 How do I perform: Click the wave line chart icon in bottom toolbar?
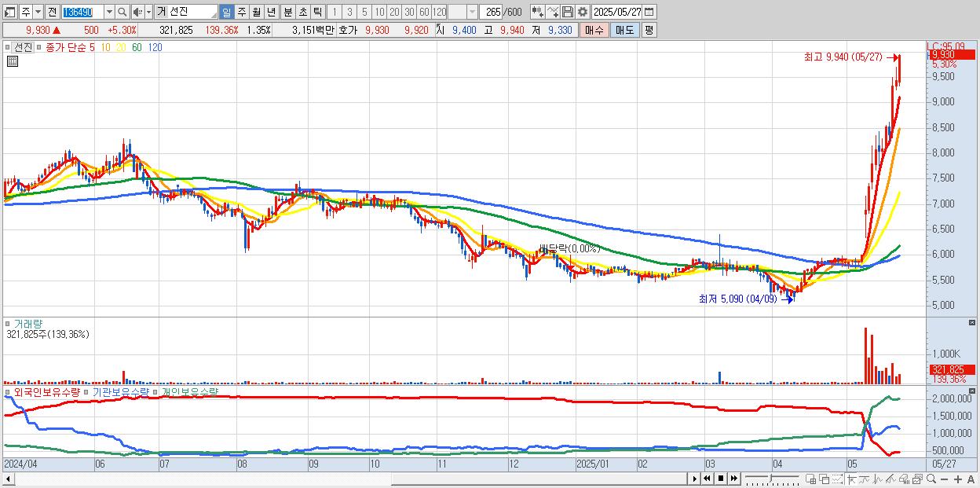pyautogui.click(x=879, y=479)
